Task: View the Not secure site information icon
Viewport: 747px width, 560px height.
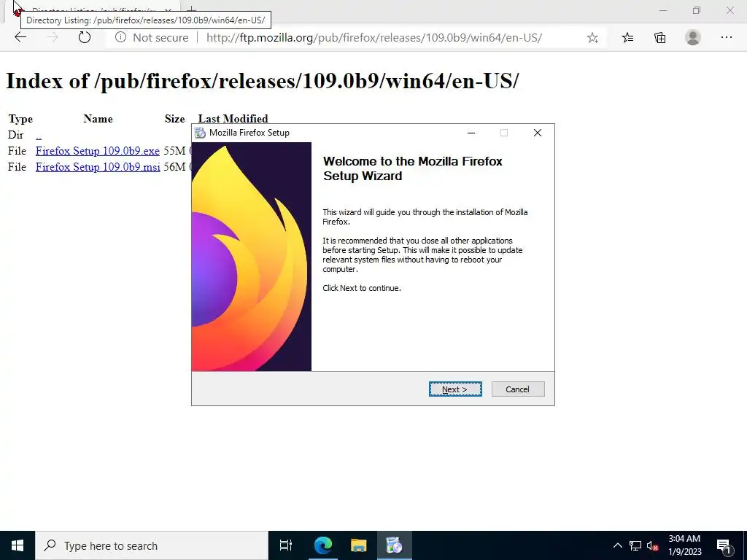Action: (x=120, y=37)
